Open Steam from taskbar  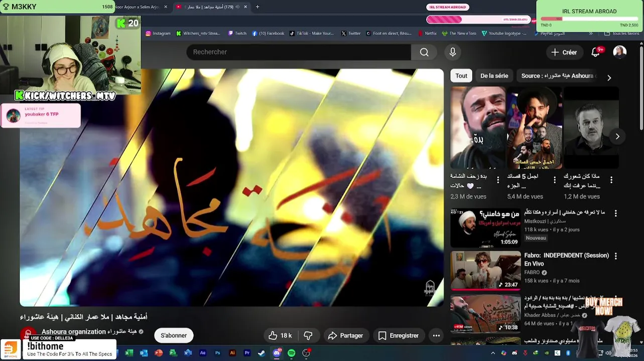pos(262,353)
